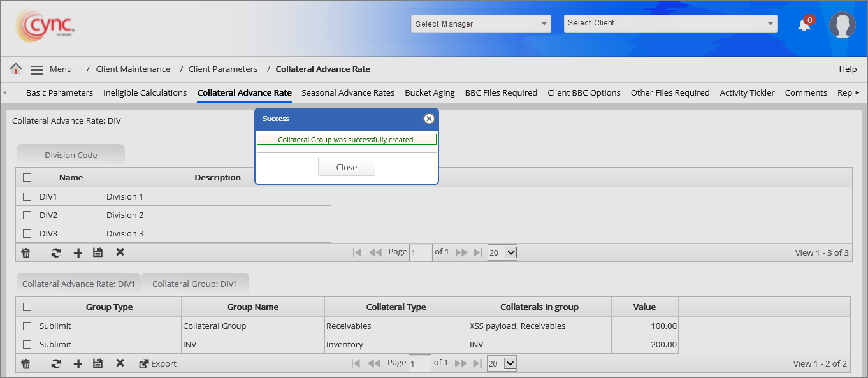Tick the INV sublimit row checkbox

27,344
